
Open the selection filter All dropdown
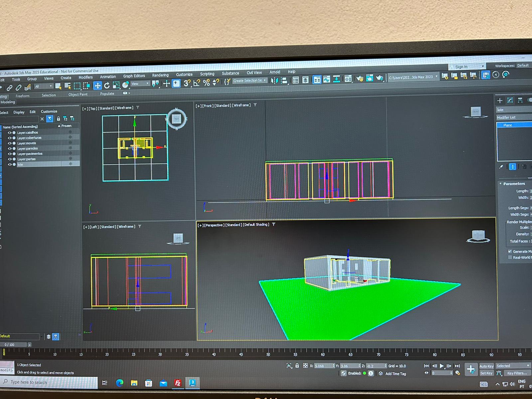click(x=44, y=86)
